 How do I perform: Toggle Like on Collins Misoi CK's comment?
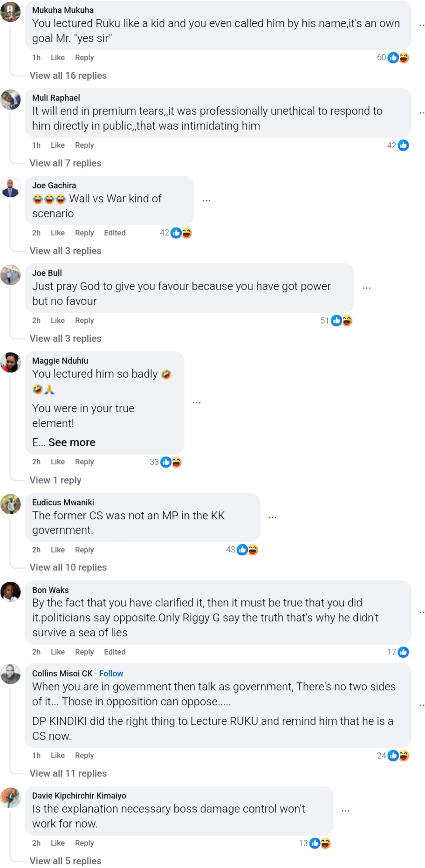[x=58, y=755]
